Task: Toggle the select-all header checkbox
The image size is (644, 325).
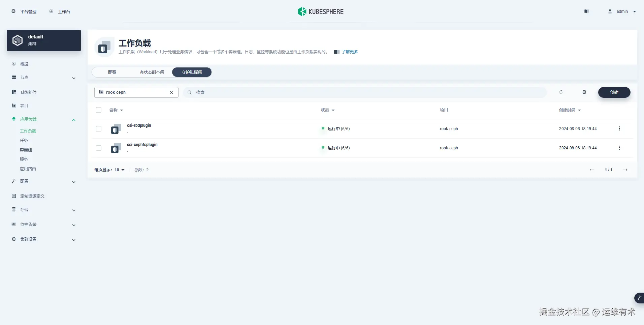Action: 99,110
